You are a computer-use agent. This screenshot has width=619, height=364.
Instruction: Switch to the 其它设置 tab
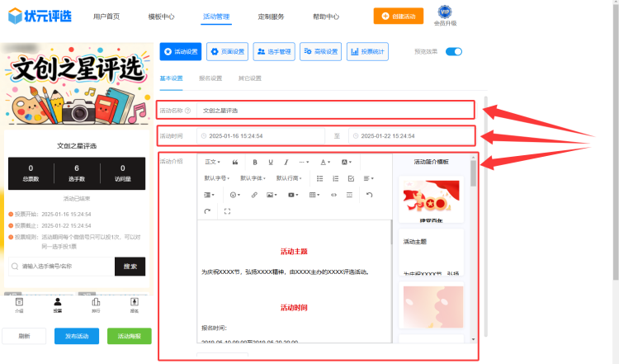pos(249,78)
